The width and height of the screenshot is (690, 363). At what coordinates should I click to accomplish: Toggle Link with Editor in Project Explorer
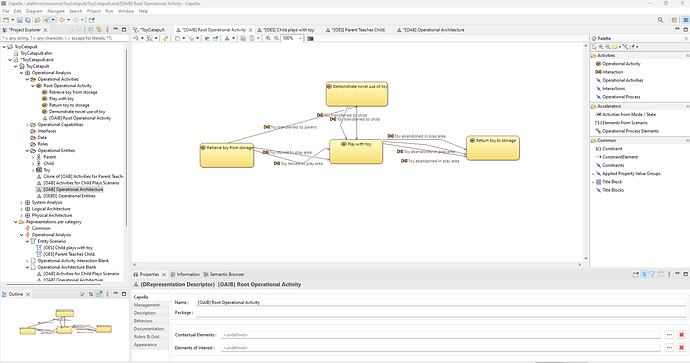99,30
